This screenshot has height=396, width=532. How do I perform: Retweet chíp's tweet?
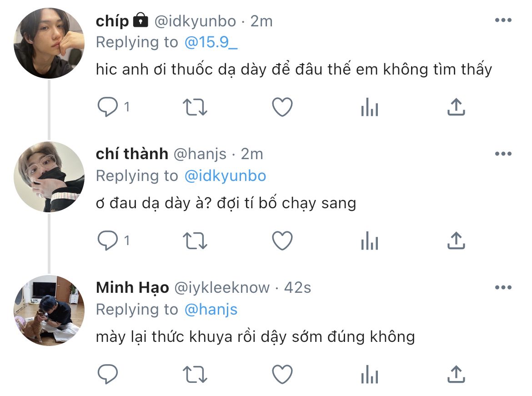pyautogui.click(x=195, y=107)
